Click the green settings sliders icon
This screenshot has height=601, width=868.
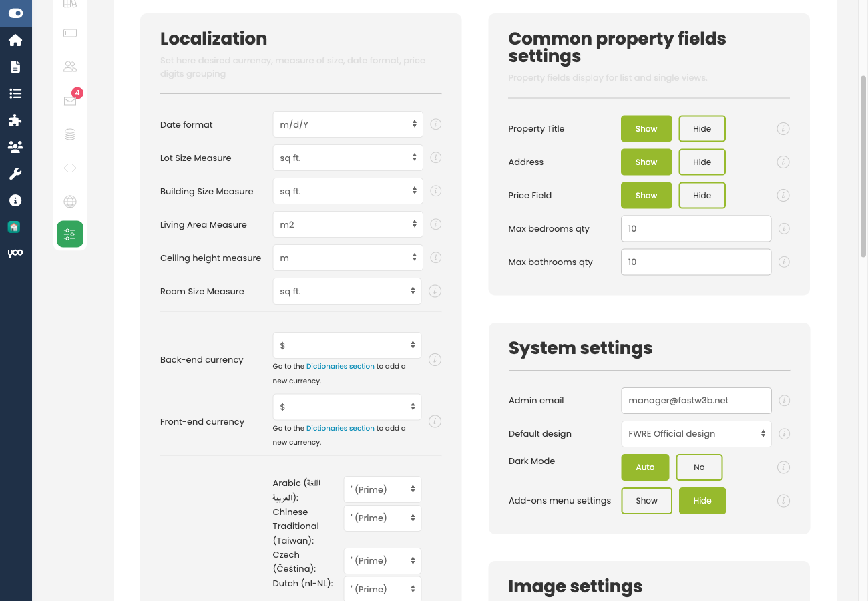pos(69,234)
